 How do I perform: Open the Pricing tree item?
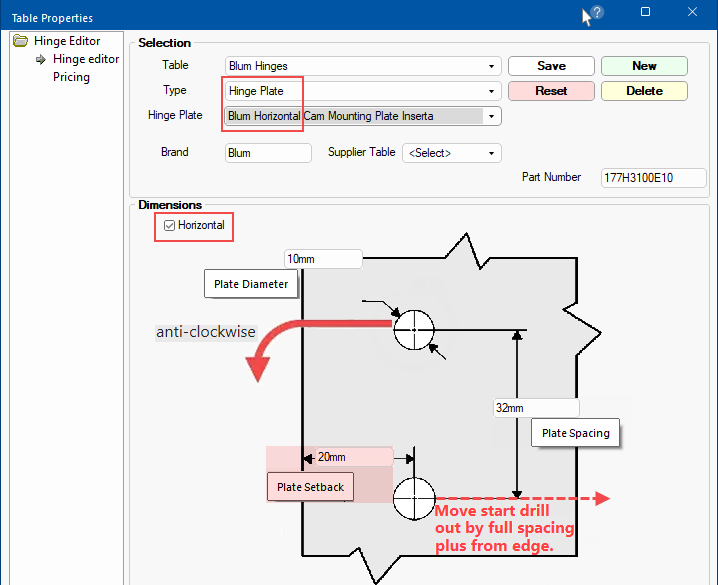pyautogui.click(x=71, y=77)
